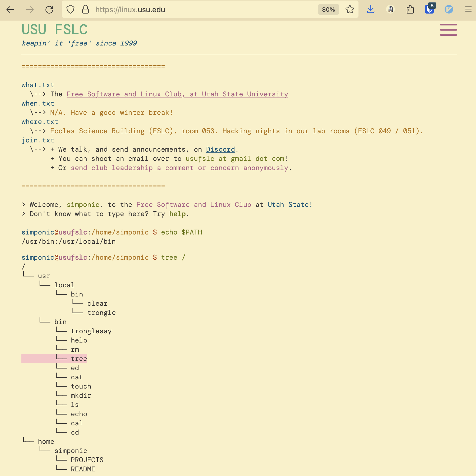This screenshot has width=476, height=476.
Task: Open the site hamburger navigation menu
Action: (x=448, y=30)
